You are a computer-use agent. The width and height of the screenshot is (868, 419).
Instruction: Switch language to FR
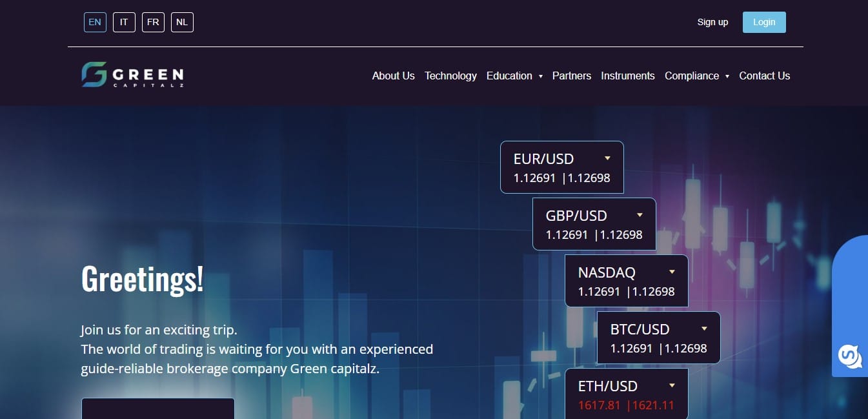153,22
